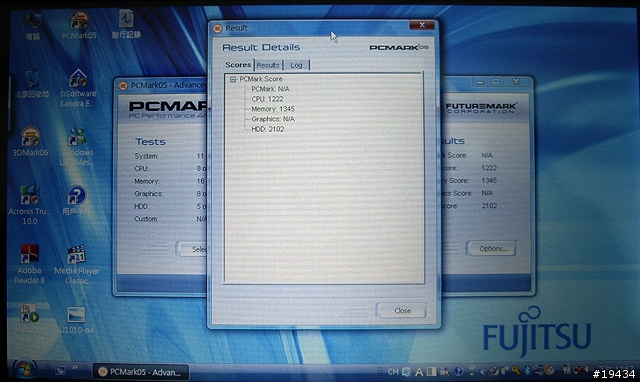Click Futuremark Corporation logo in PCMark05 window
Image resolution: width=640 pixels, height=382 pixels.
click(x=481, y=108)
